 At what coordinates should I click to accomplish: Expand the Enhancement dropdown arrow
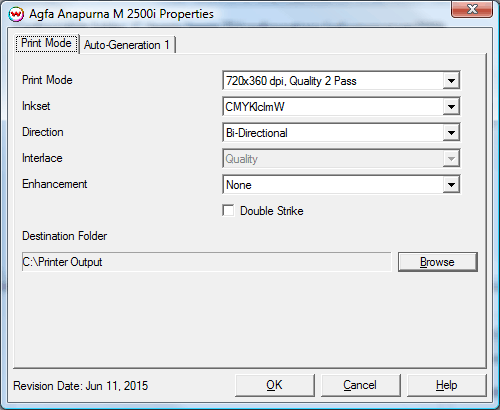point(451,185)
